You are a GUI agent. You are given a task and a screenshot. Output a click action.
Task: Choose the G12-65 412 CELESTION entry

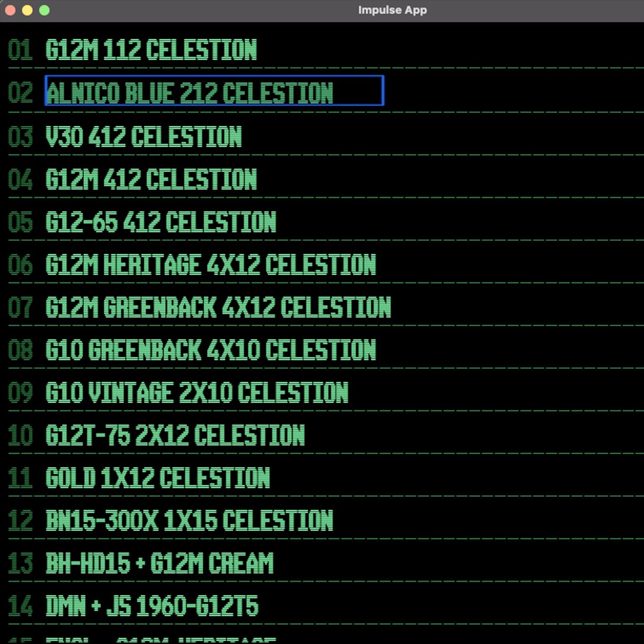coord(160,222)
